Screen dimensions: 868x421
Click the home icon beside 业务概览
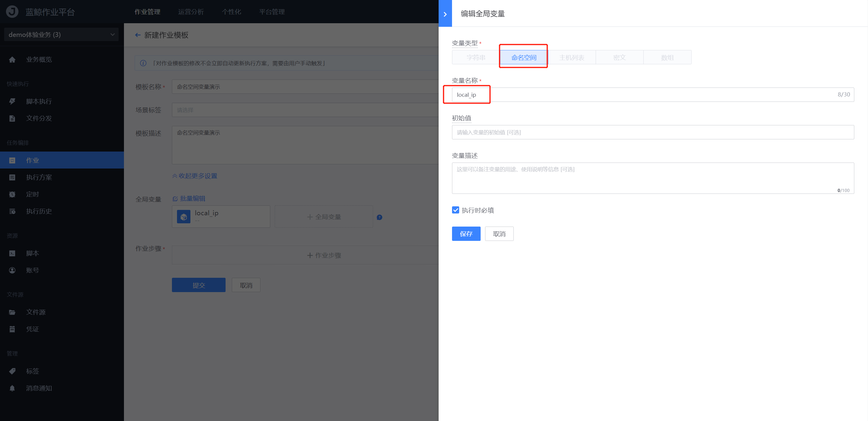[x=12, y=60]
